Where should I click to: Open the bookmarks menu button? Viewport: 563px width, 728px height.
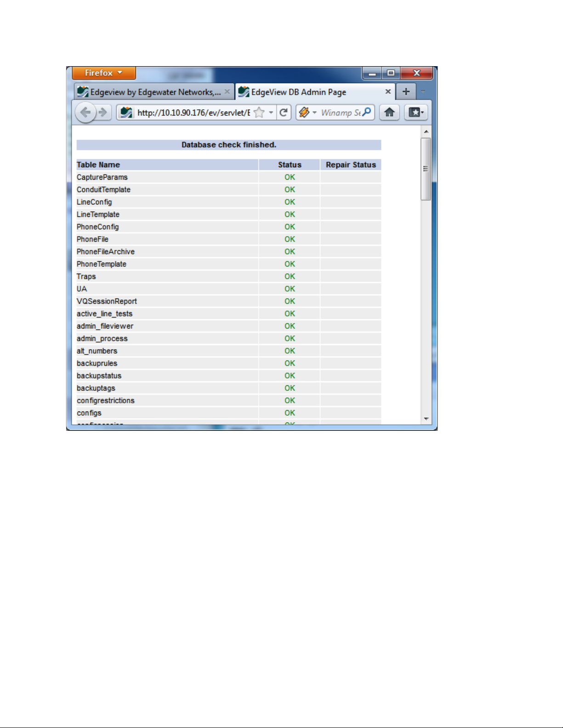tap(416, 113)
